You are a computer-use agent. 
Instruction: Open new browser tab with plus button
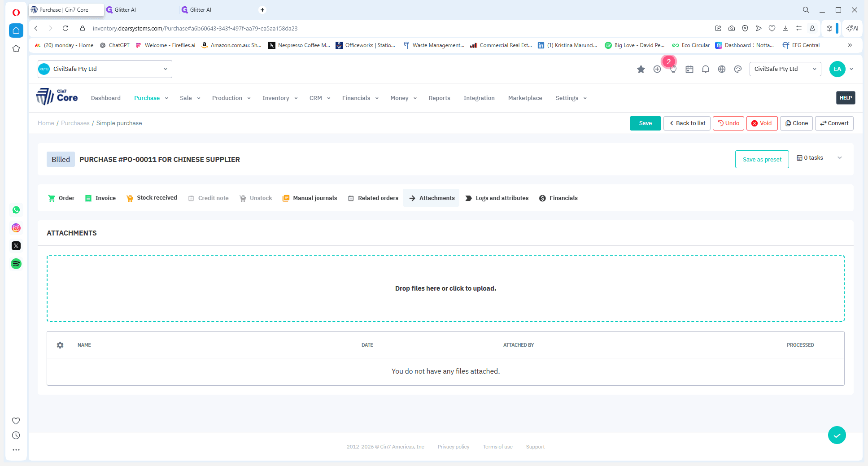(262, 10)
